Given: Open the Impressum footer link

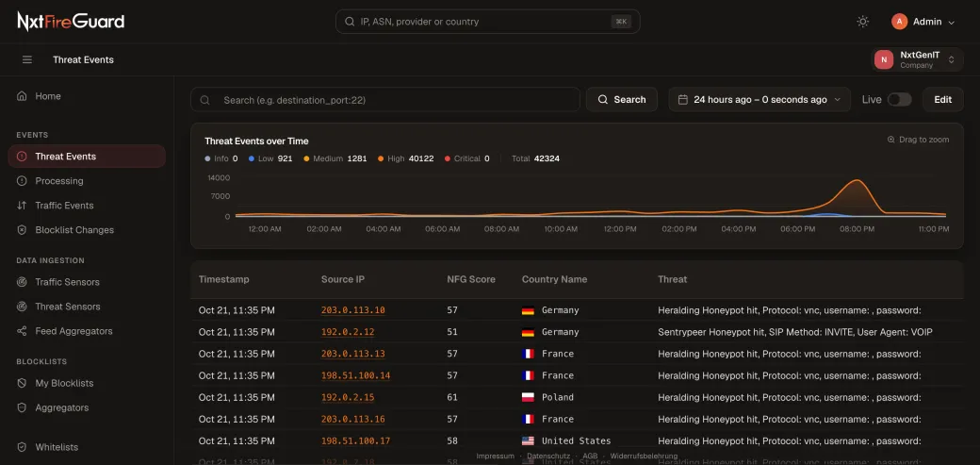Looking at the screenshot, I should 495,457.
